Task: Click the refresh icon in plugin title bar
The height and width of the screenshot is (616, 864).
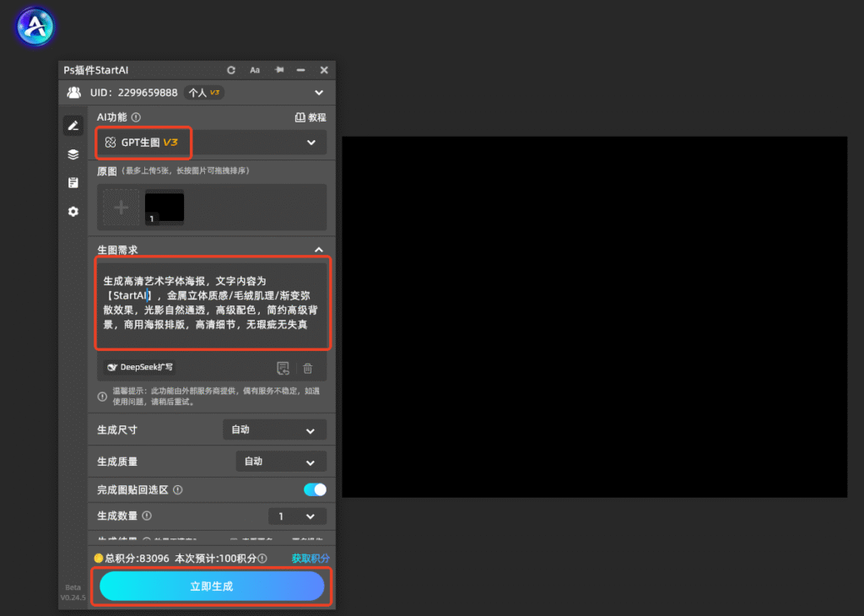Action: click(231, 70)
